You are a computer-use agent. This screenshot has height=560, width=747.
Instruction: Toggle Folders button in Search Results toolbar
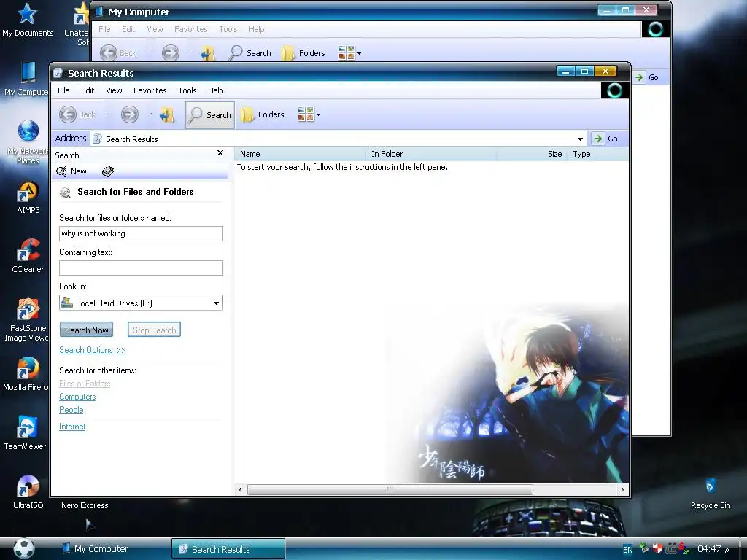(263, 114)
